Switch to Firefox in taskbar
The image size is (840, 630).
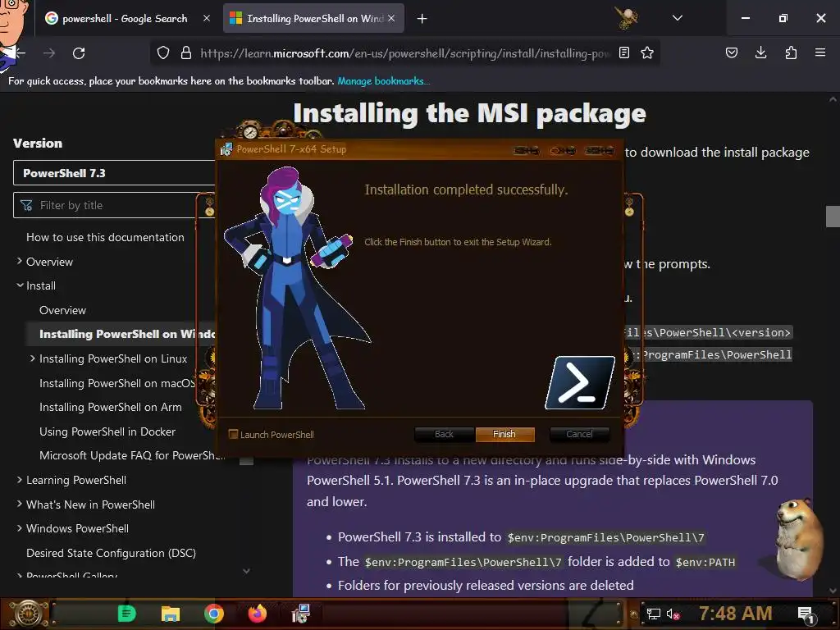click(257, 614)
